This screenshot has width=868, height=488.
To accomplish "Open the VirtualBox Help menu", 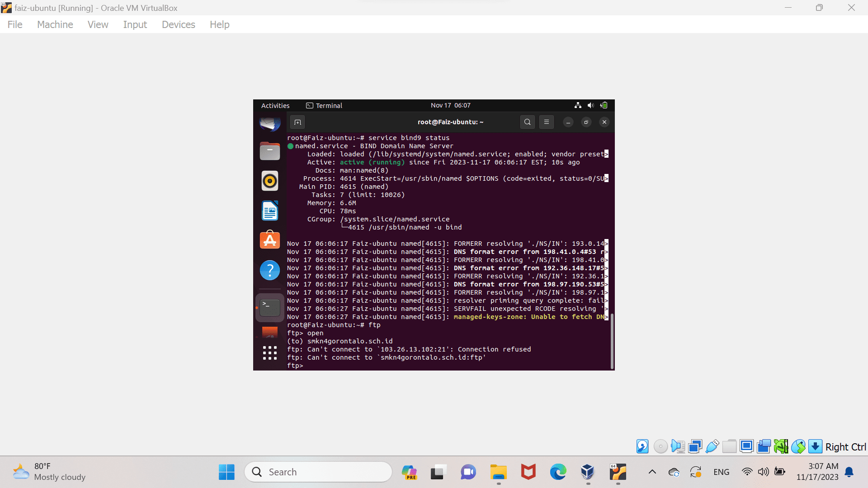I will click(x=220, y=24).
